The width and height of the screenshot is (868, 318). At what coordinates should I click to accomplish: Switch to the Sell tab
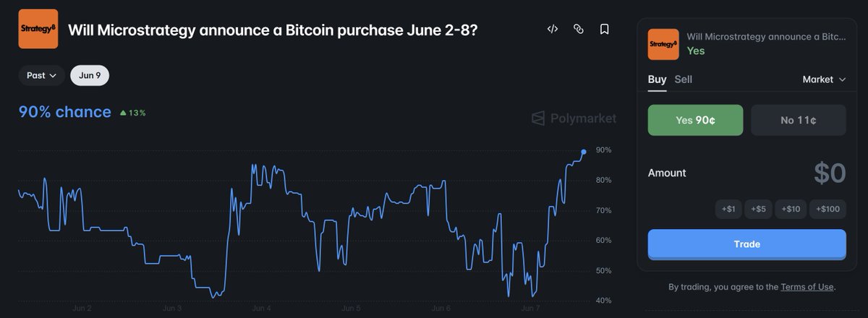(x=683, y=79)
